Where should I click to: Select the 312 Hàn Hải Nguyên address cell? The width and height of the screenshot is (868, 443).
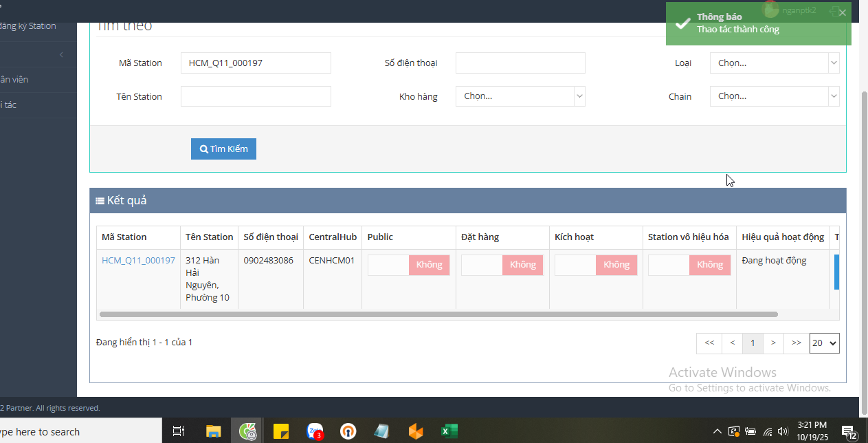[209, 279]
